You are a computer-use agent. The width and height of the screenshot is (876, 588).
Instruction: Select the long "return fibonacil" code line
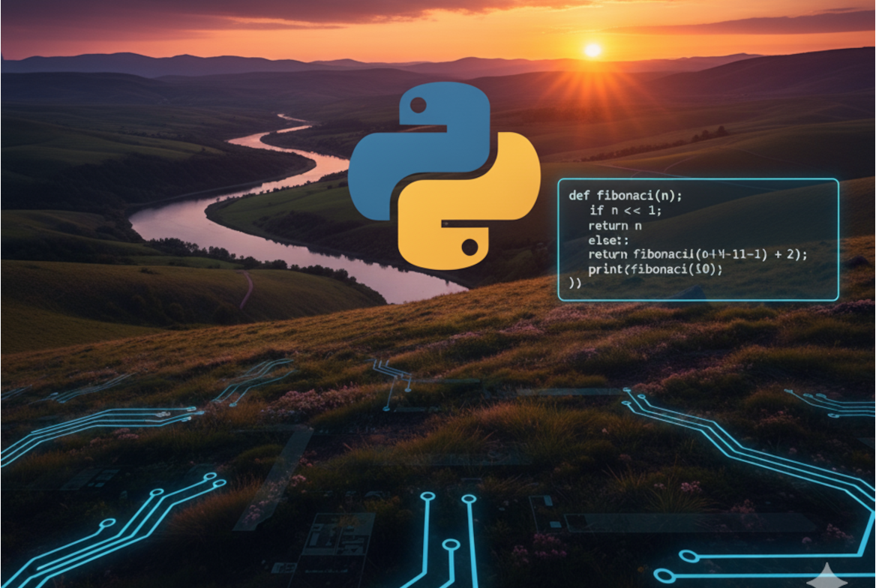[697, 255]
